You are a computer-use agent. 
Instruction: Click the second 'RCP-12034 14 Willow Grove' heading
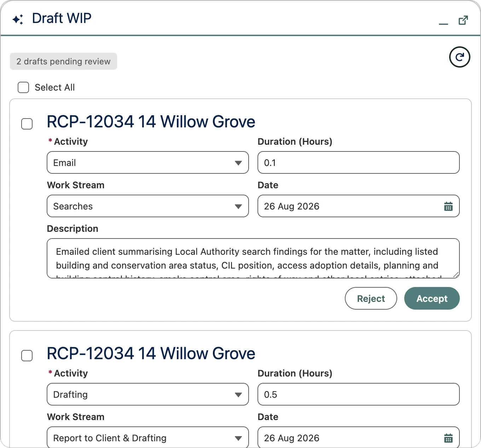151,354
